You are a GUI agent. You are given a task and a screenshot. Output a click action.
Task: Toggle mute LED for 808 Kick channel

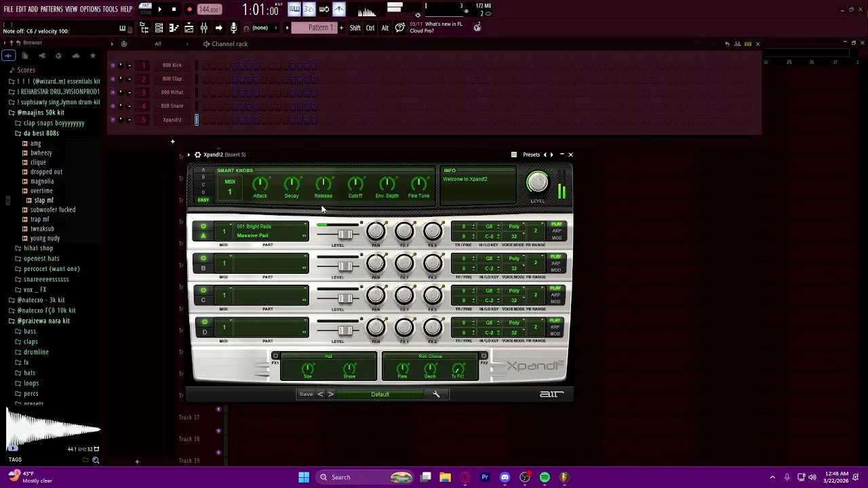point(113,65)
